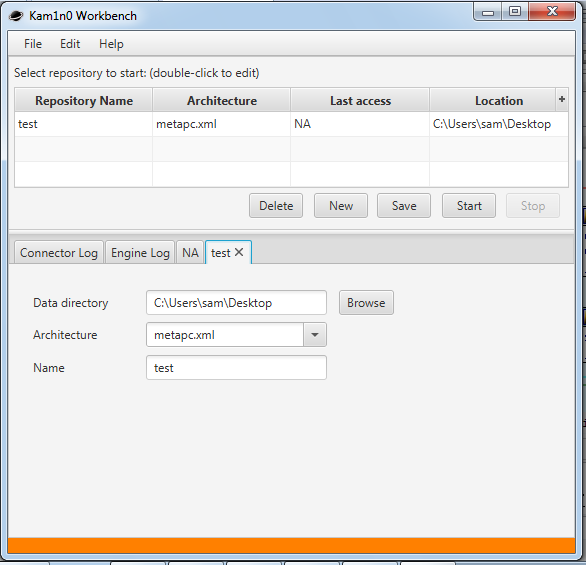Start the selected repository
This screenshot has height=565, width=586.
[469, 206]
